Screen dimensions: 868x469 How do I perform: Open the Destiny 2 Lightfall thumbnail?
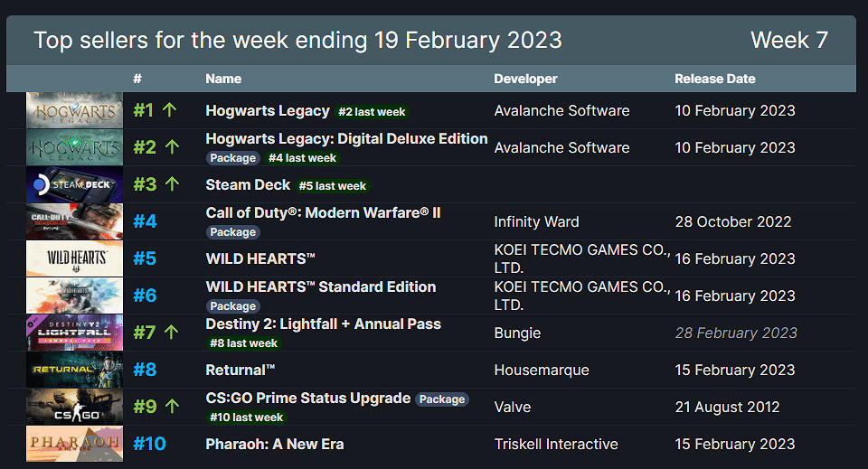[x=74, y=333]
